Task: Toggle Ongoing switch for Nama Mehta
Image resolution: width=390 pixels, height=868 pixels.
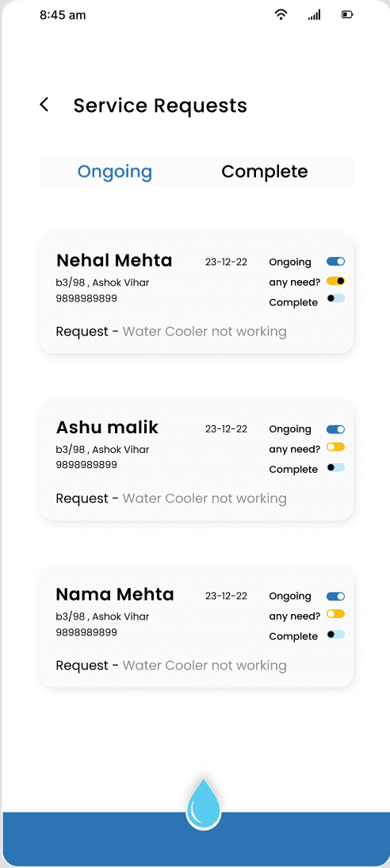Action: (336, 596)
